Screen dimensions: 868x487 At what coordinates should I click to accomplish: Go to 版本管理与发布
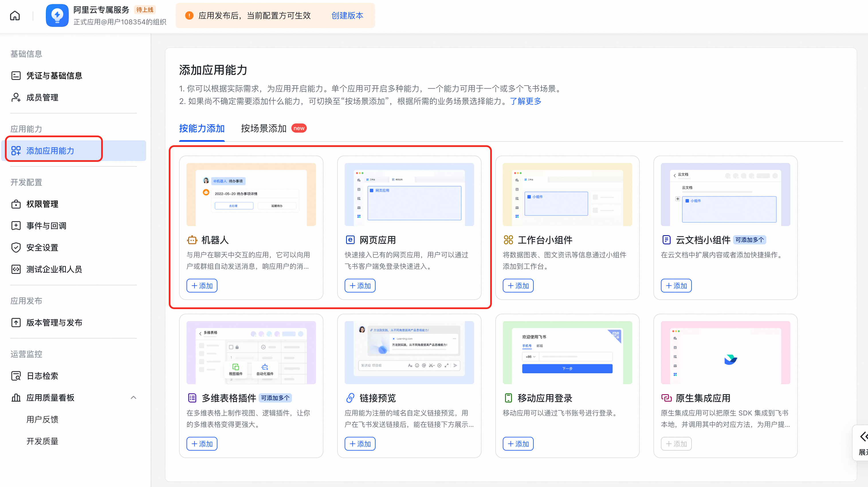point(54,323)
